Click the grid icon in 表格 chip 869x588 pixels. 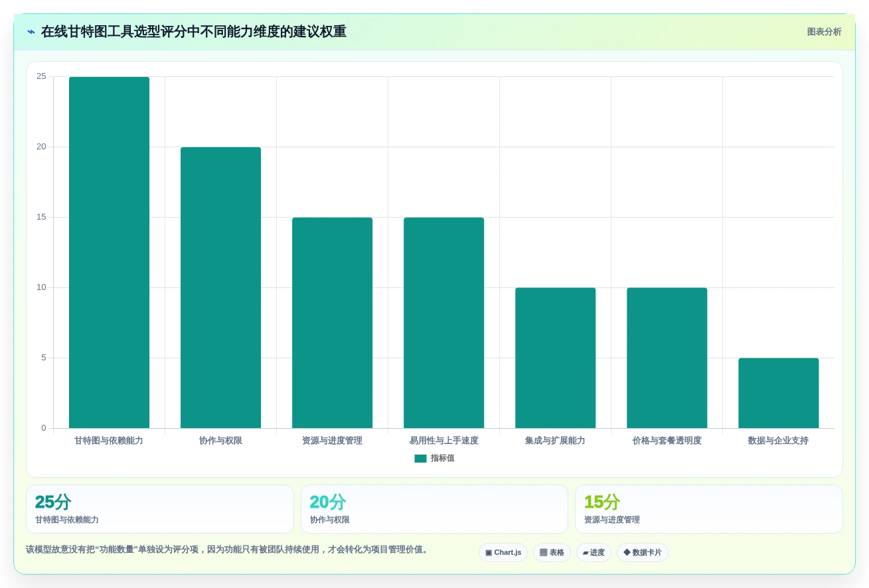[x=543, y=552]
